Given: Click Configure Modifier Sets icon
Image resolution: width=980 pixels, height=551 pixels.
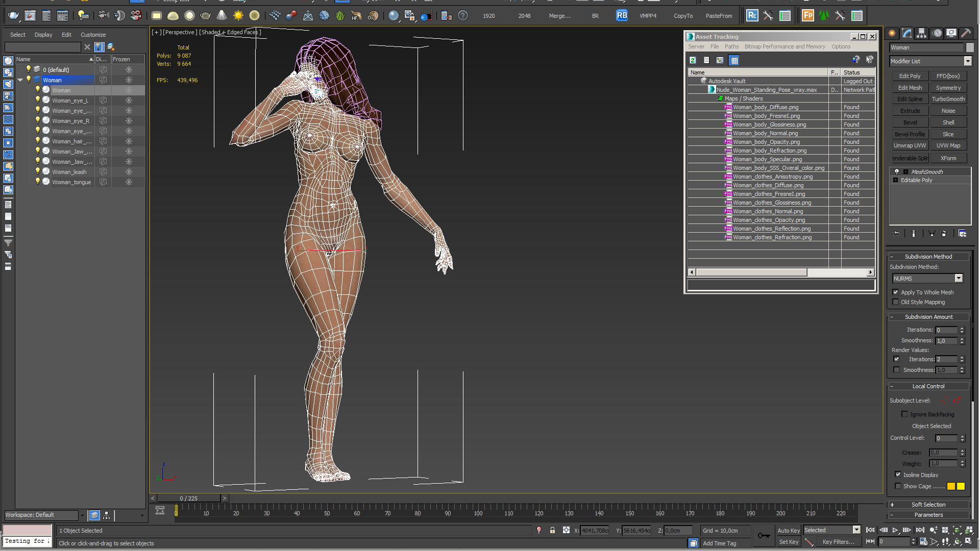Looking at the screenshot, I should tap(962, 234).
